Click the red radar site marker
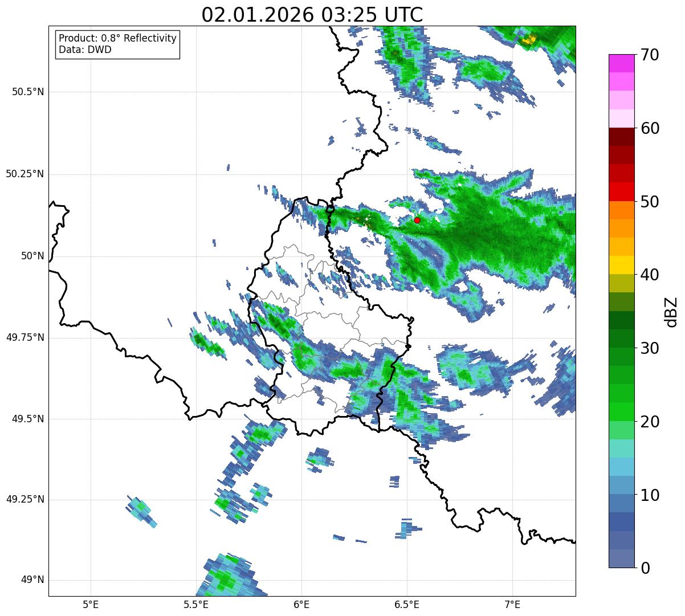Image resolution: width=685 pixels, height=616 pixels. tap(417, 220)
